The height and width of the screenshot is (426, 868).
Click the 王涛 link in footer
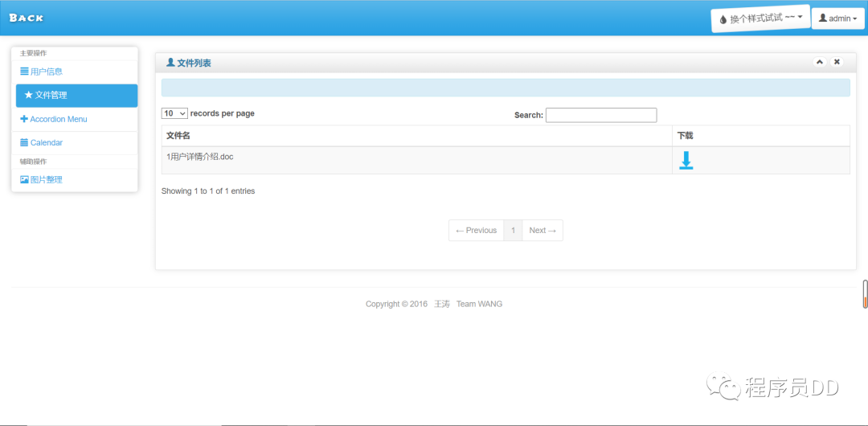point(442,304)
